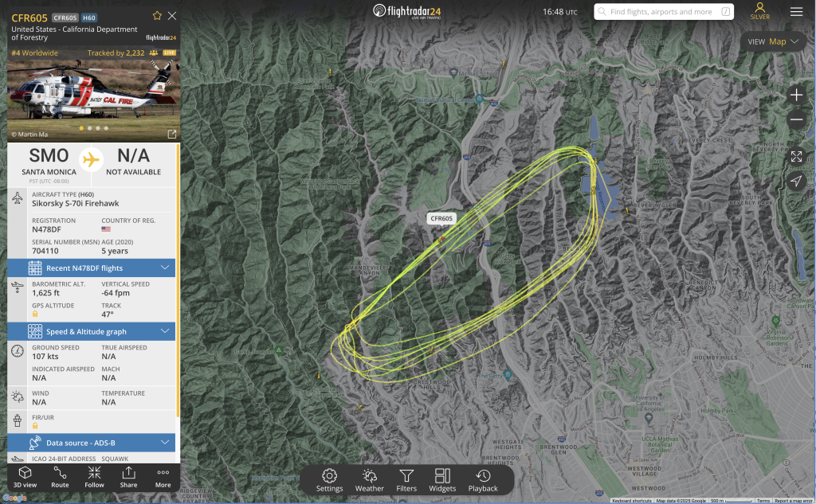Enable my location arrow on the map
Screen dimensions: 816x504
796,181
